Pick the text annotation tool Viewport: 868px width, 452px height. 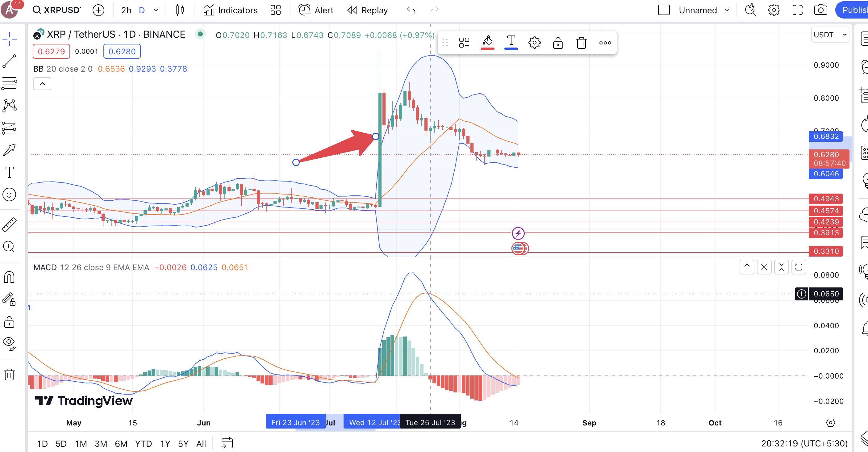10,172
